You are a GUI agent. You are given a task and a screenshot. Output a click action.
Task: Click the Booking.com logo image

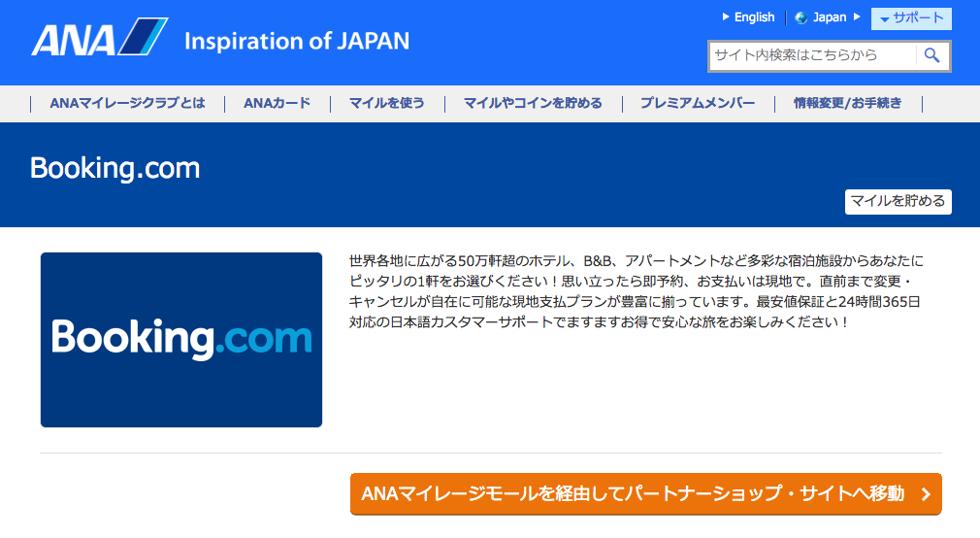[x=181, y=340]
